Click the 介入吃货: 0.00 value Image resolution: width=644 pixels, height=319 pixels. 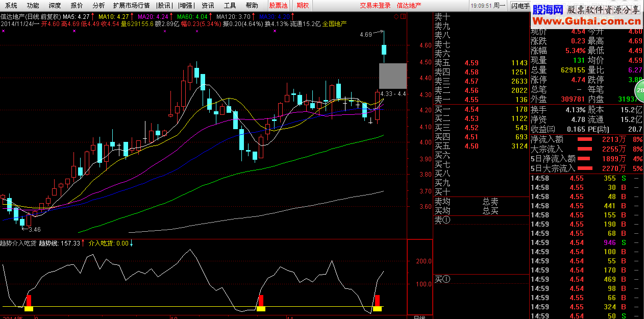click(x=108, y=243)
